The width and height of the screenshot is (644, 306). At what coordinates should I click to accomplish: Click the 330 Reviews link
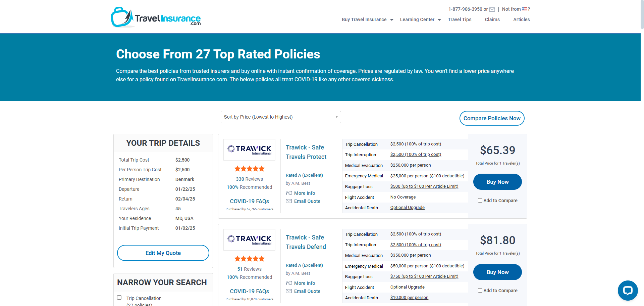pyautogui.click(x=249, y=179)
